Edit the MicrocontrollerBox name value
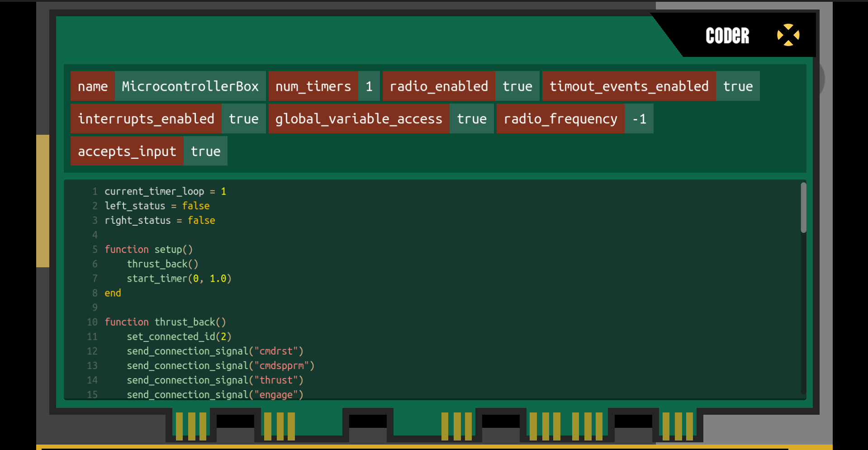 [x=190, y=86]
